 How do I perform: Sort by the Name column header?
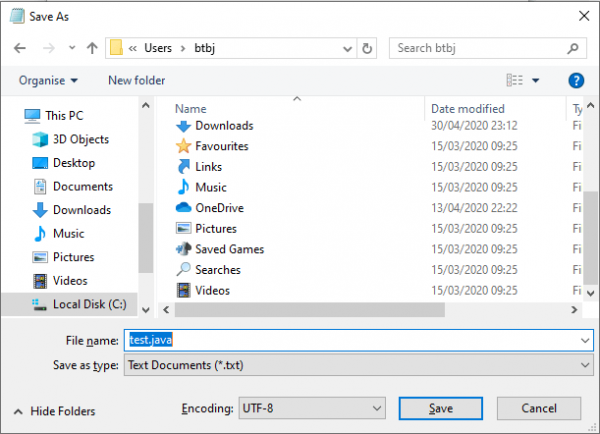click(x=191, y=109)
